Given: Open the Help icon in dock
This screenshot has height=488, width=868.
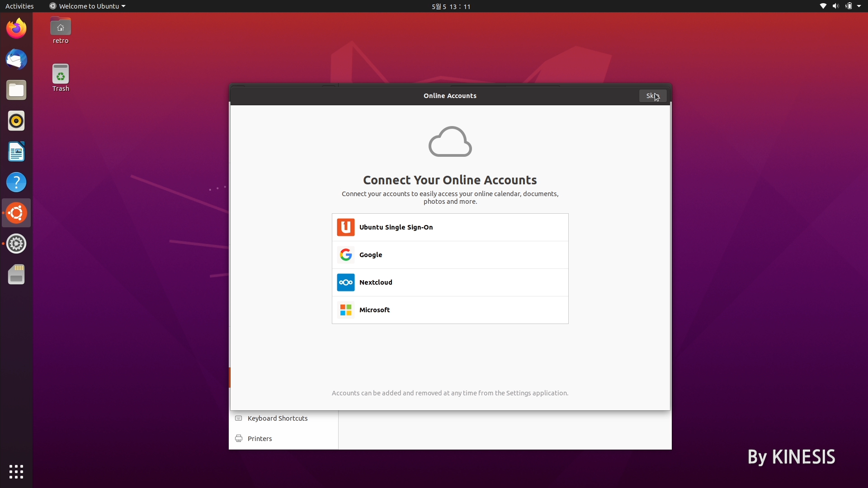Looking at the screenshot, I should [16, 182].
